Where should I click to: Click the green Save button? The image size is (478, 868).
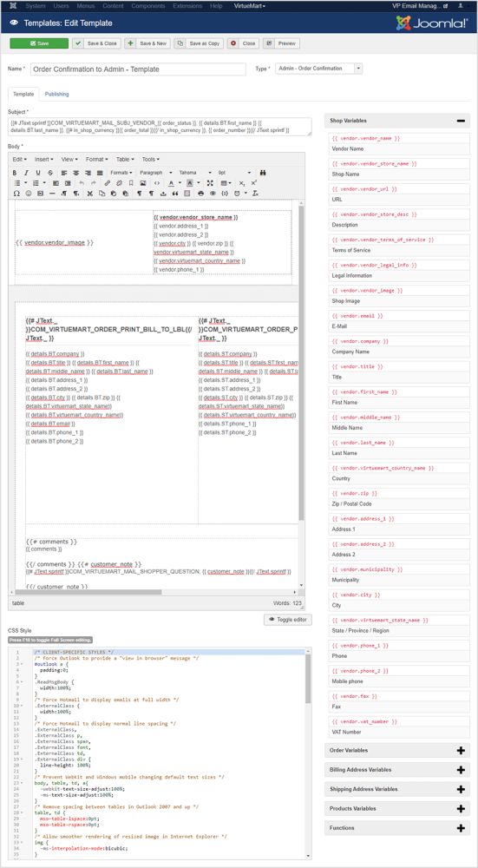click(39, 43)
